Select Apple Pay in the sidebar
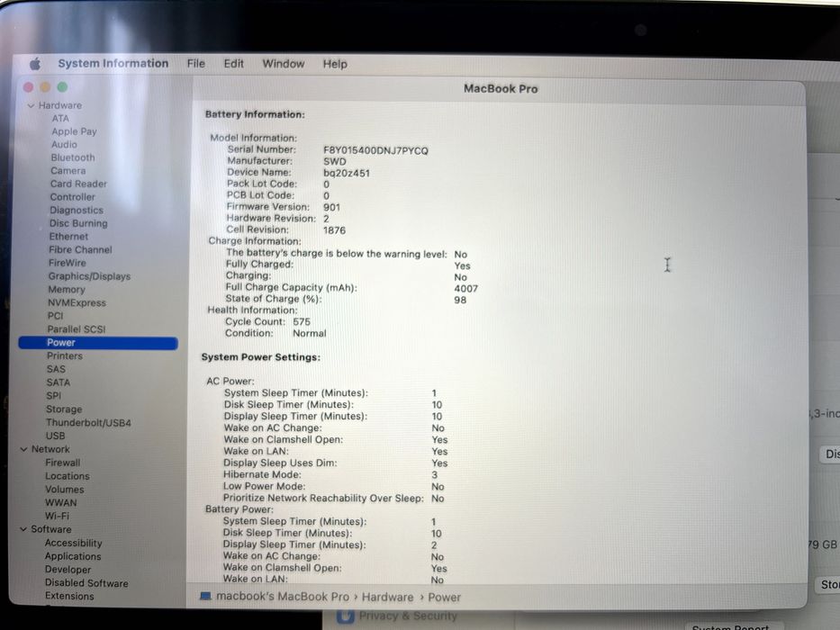The width and height of the screenshot is (840, 630). tap(74, 131)
